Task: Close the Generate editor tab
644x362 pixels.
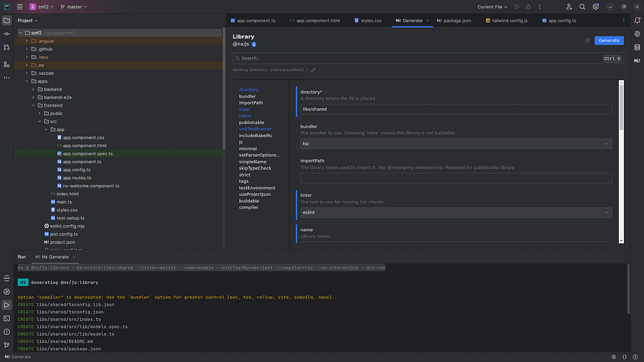Action: [428, 21]
